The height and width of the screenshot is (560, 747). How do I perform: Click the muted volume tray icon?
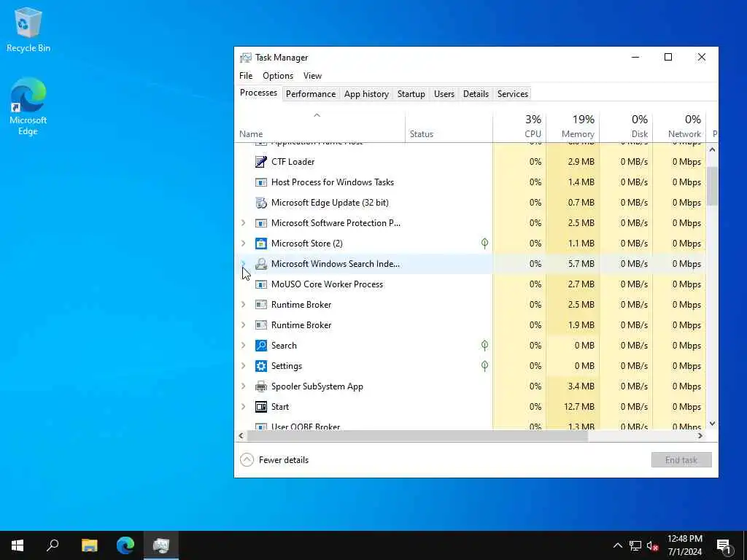point(653,545)
